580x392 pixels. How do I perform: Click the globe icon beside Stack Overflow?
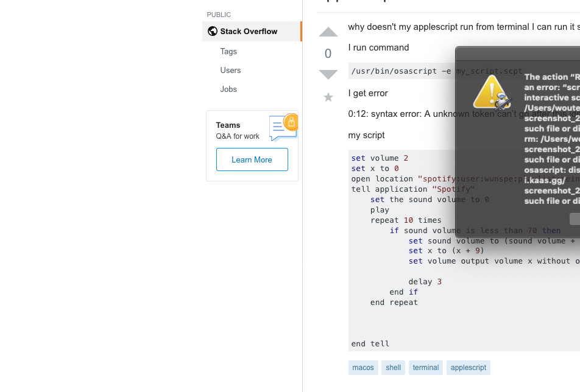(x=213, y=31)
